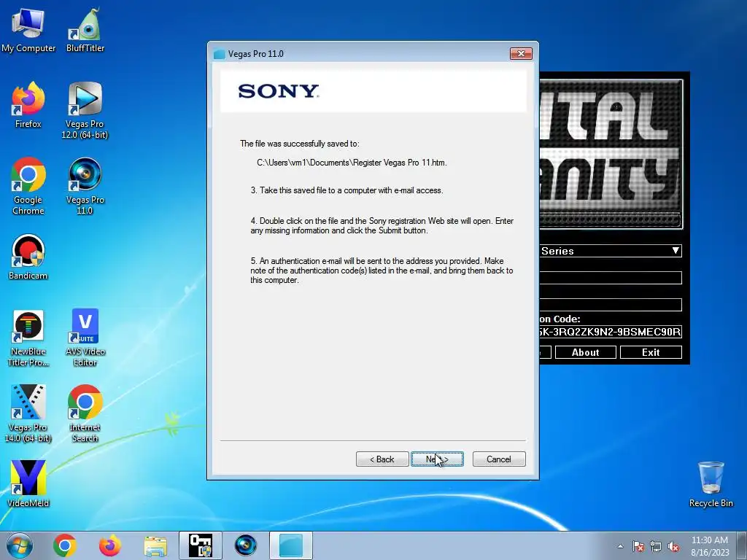Click the second empty keygen field
The image size is (747, 560).
[611, 305]
